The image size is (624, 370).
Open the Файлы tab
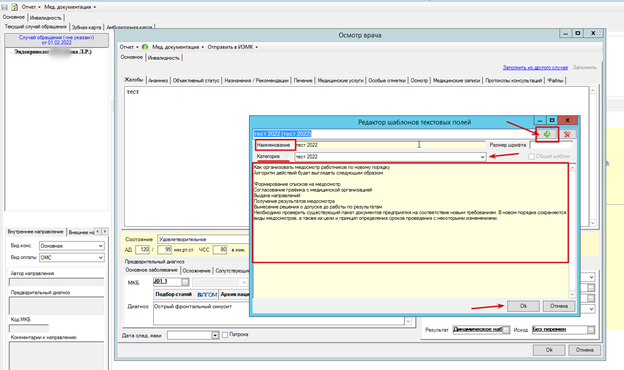point(555,80)
